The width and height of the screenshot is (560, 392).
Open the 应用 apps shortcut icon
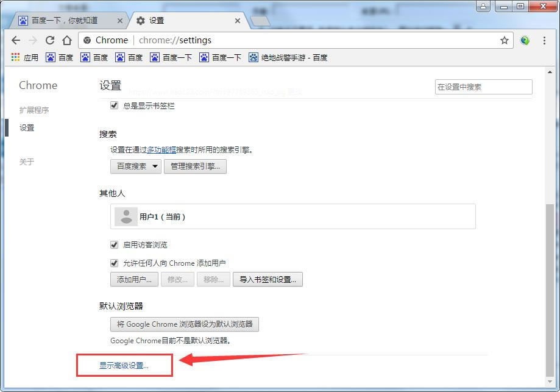16,57
